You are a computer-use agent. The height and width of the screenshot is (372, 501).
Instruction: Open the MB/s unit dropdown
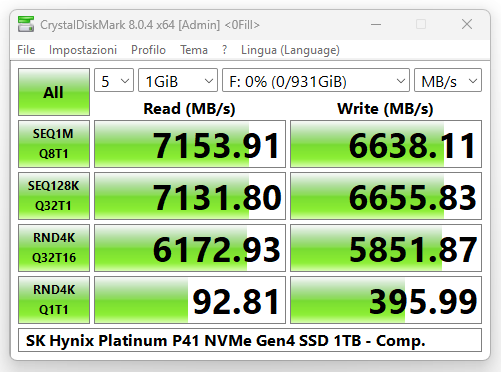tap(448, 80)
